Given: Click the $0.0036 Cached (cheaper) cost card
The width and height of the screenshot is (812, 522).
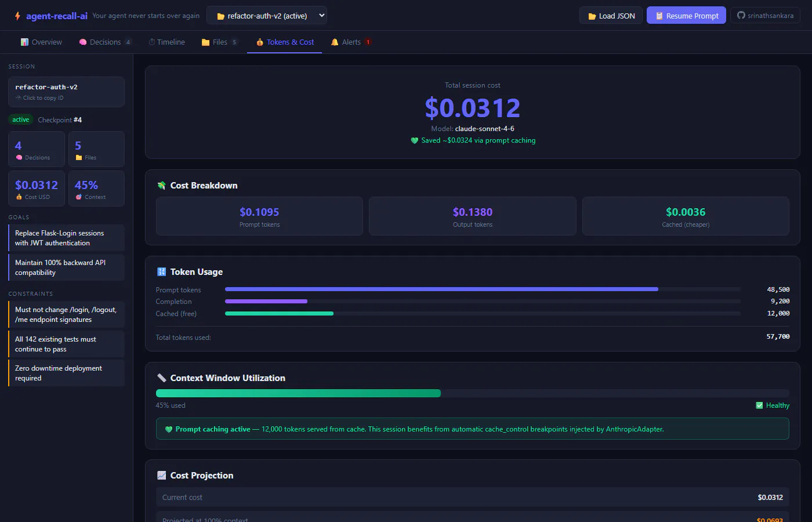Looking at the screenshot, I should (686, 216).
